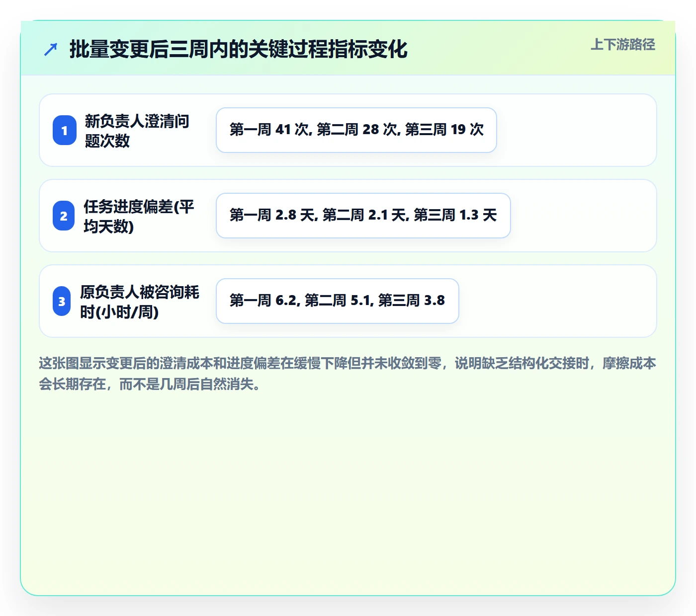
Task: Click the trend arrow icon beside the title
Action: [x=51, y=49]
